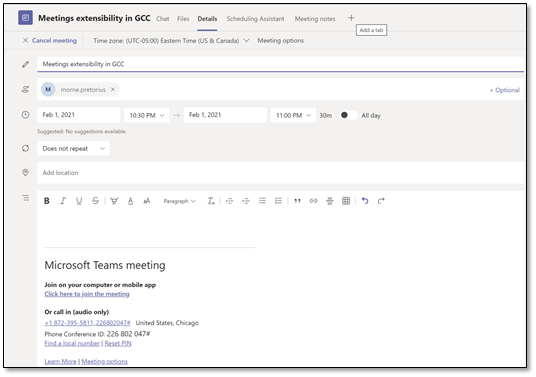Click the Microsoft Teams meeting heading
536x377 pixels.
tap(105, 265)
